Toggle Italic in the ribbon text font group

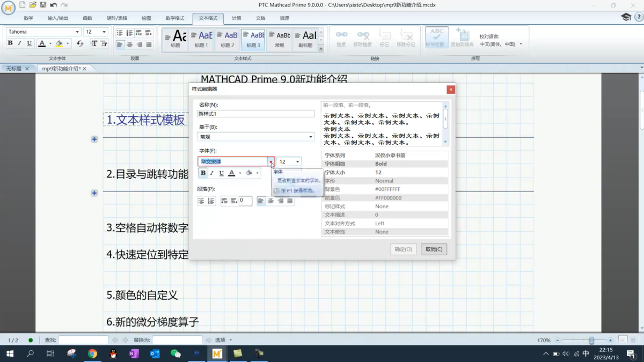[x=20, y=43]
